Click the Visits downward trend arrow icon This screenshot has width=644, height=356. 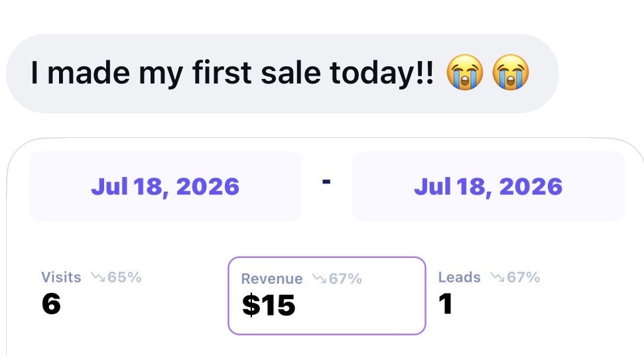[x=97, y=278]
